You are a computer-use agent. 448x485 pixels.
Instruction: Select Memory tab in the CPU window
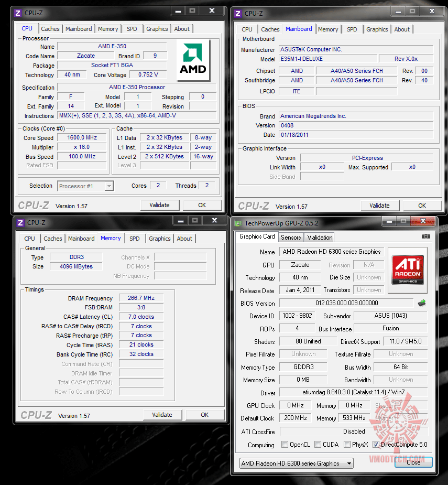pos(108,29)
